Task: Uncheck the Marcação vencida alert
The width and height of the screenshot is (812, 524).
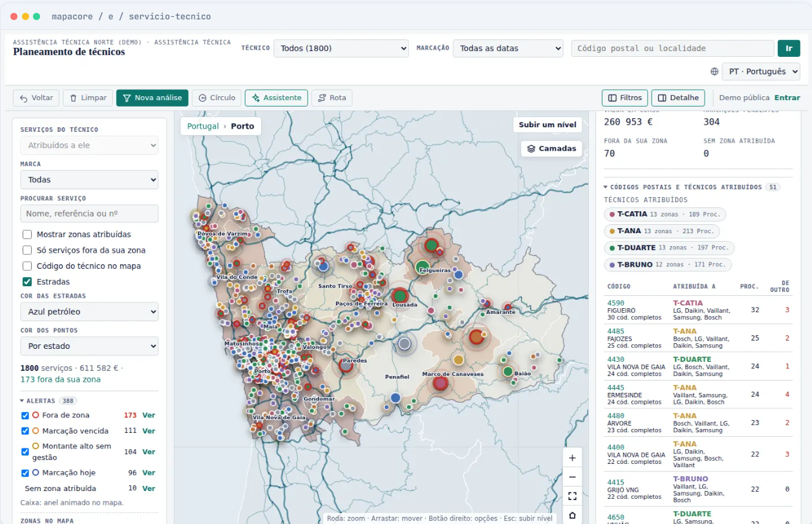Action: click(25, 431)
